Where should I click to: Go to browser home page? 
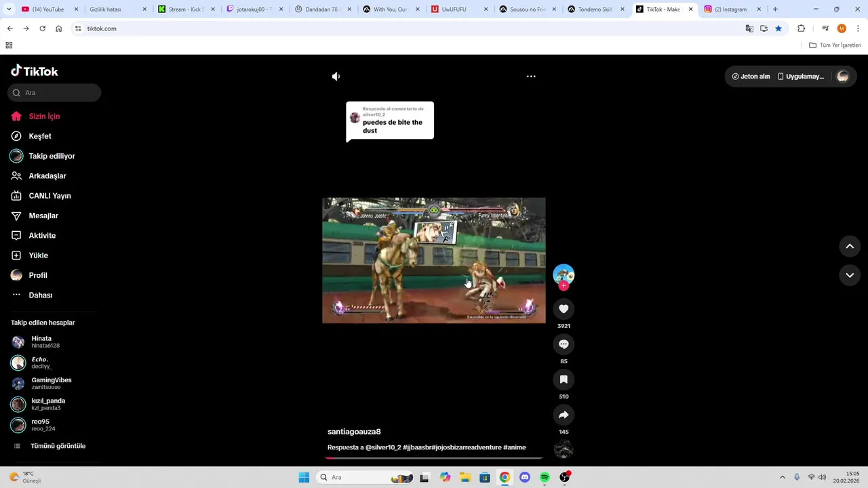point(59,28)
